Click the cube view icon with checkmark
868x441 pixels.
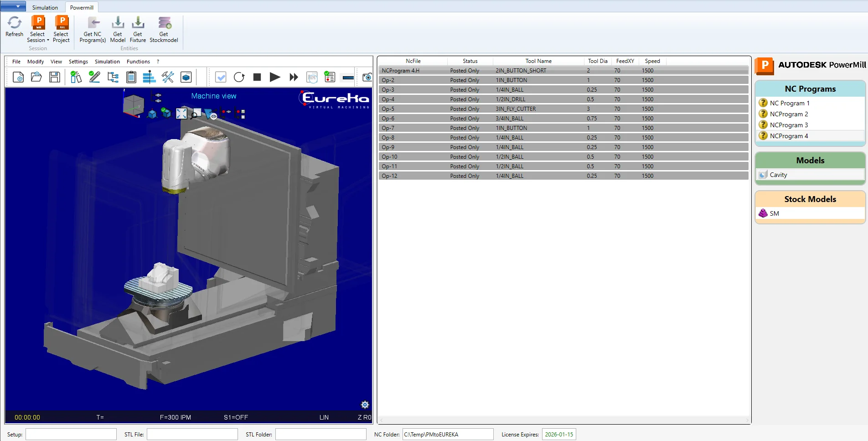tap(166, 113)
